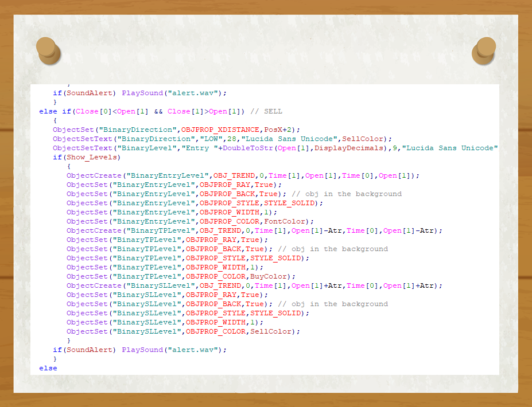
Task: Select the FontColor variable
Action: point(285,221)
